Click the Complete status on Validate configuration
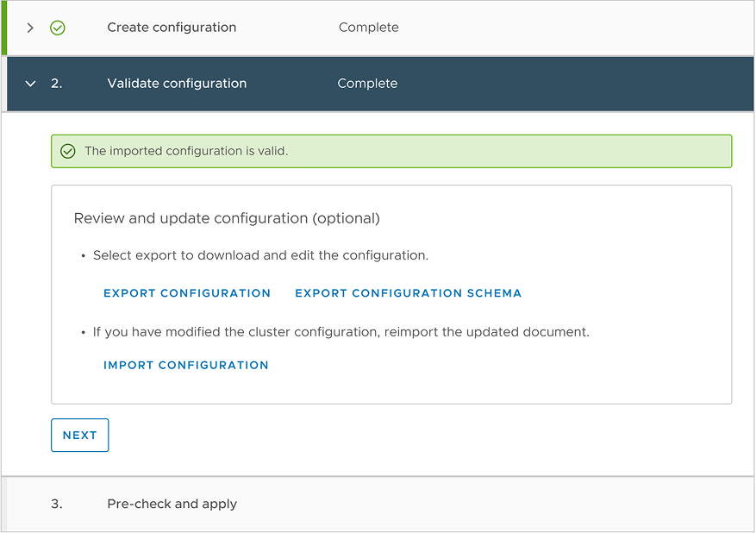 (368, 84)
